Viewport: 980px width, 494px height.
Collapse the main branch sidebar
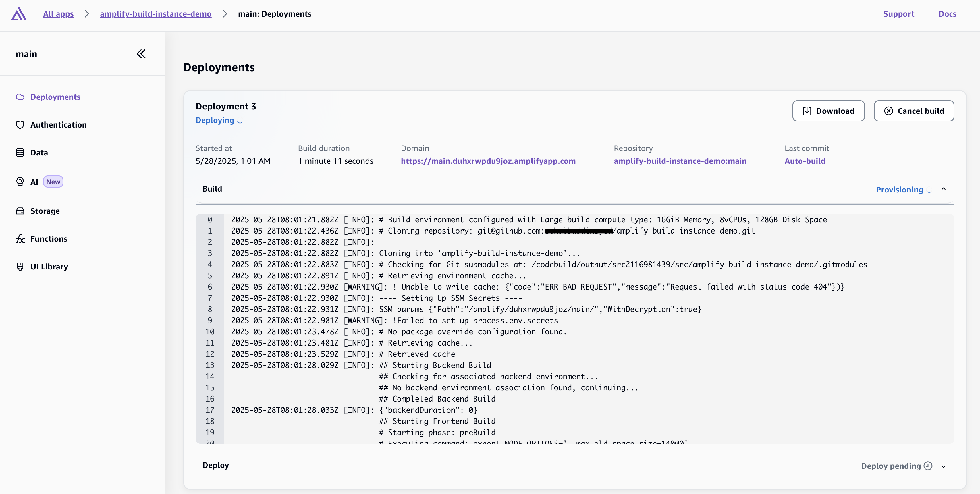coord(141,54)
